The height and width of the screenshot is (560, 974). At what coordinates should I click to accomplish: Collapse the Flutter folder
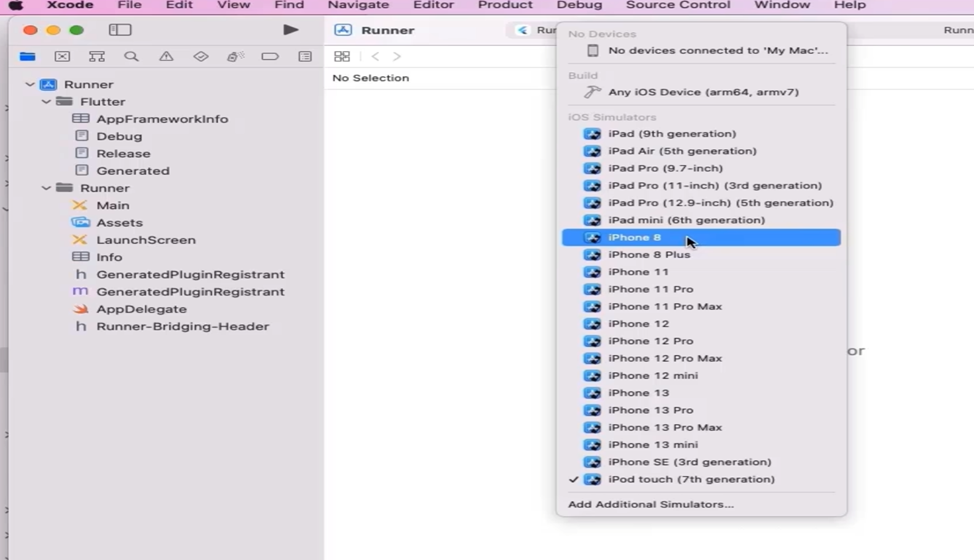tap(46, 101)
